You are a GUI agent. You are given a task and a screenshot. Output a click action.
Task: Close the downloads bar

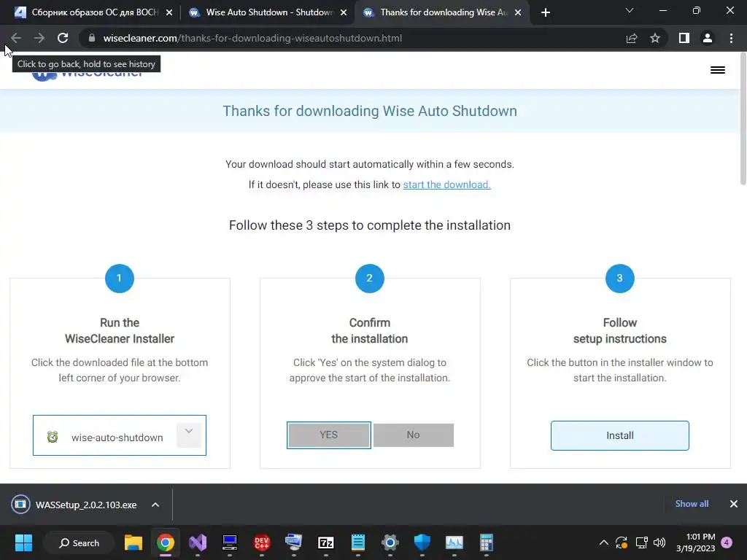click(x=734, y=504)
